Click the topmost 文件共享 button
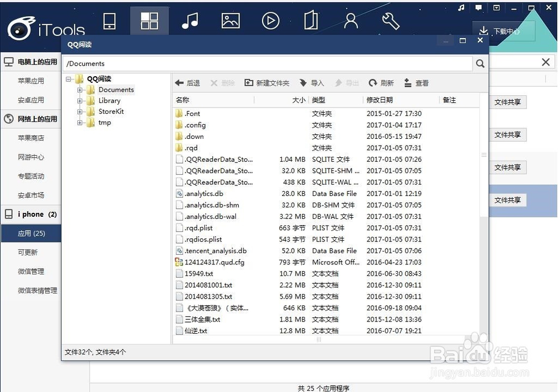The image size is (560, 392). pyautogui.click(x=508, y=102)
